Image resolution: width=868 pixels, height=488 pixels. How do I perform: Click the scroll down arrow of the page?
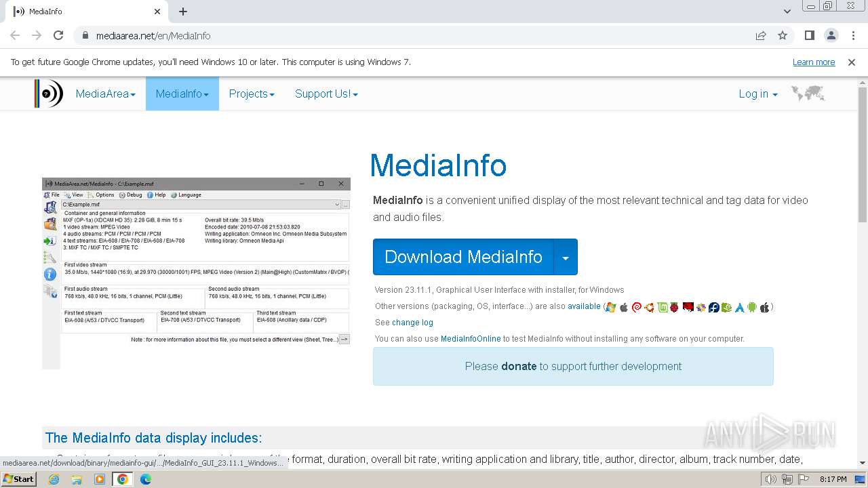click(x=863, y=463)
